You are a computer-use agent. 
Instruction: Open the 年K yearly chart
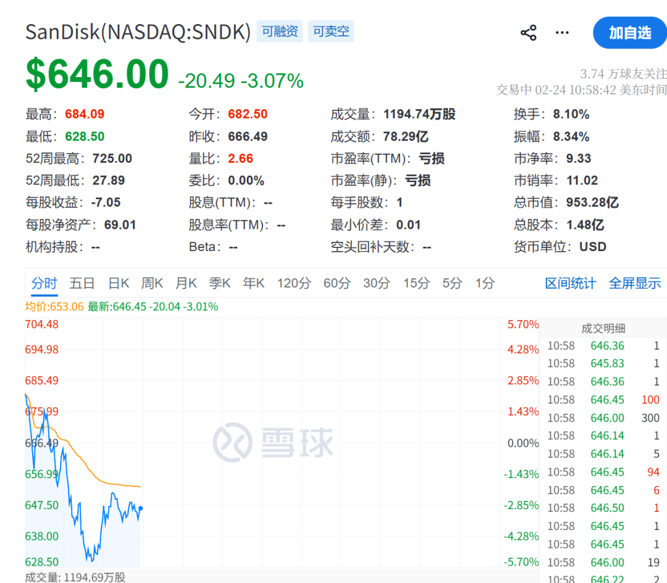[254, 283]
